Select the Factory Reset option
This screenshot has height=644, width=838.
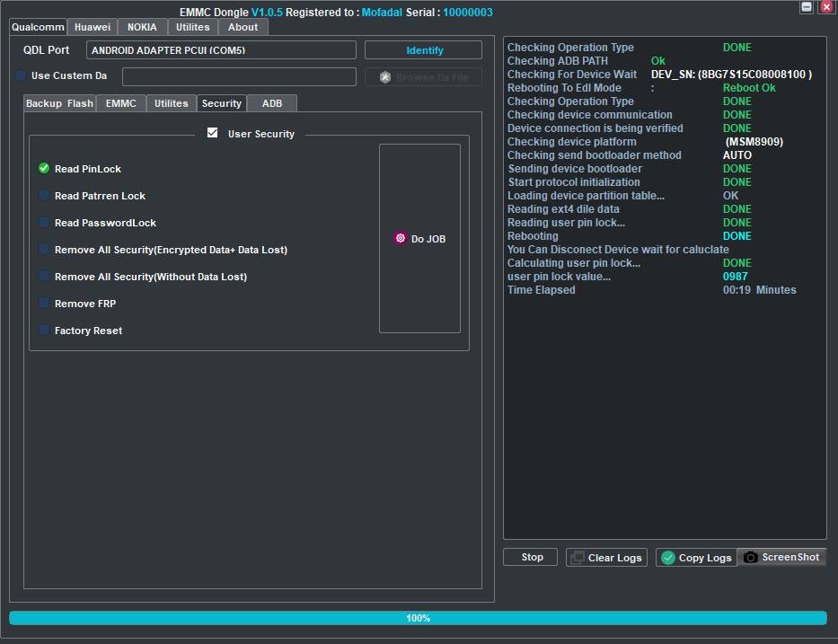pyautogui.click(x=44, y=330)
